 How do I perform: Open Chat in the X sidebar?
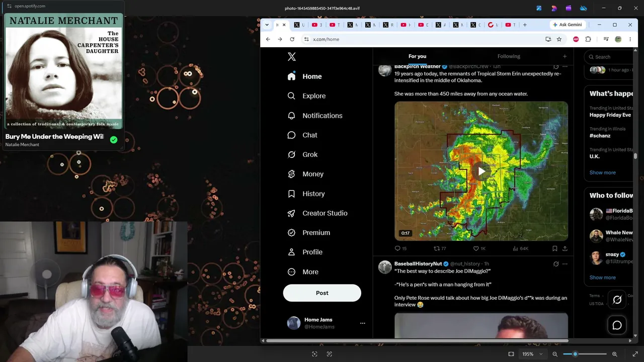(302, 135)
